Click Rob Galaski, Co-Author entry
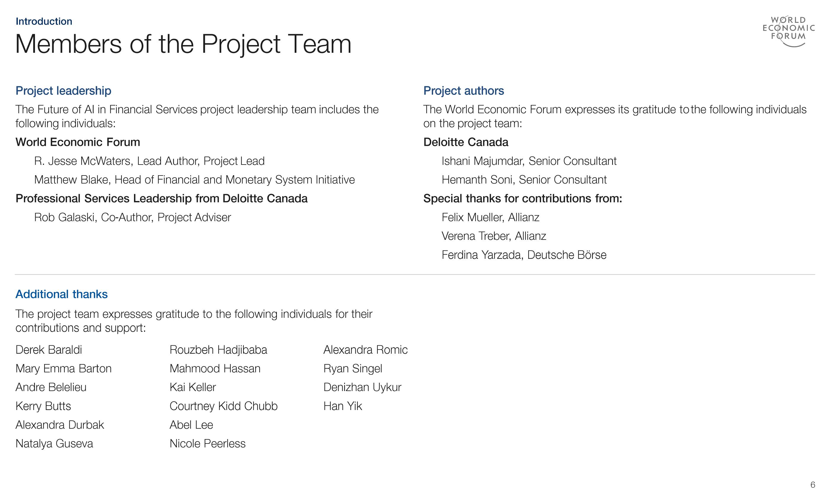This screenshot has height=504, width=830. 133,217
